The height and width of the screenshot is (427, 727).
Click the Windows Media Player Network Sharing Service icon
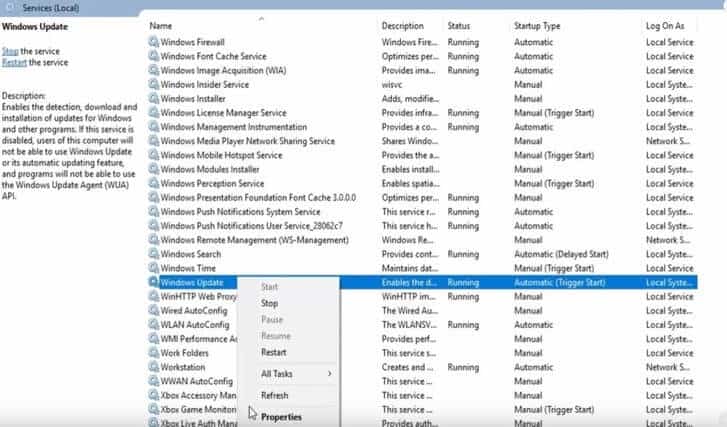[x=153, y=141]
